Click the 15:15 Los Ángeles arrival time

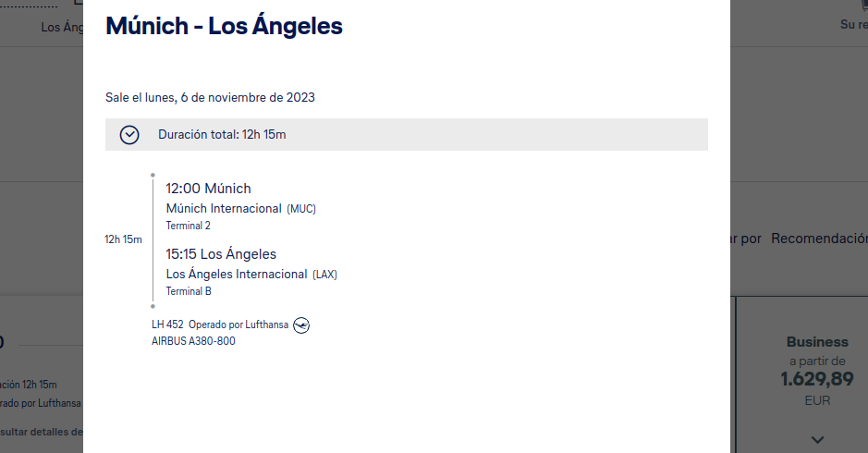coord(221,254)
